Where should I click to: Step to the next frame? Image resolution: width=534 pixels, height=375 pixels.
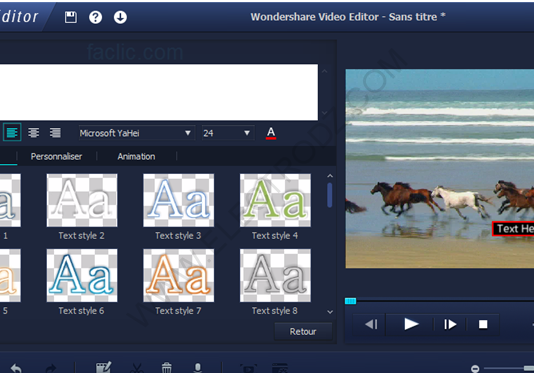click(x=450, y=324)
